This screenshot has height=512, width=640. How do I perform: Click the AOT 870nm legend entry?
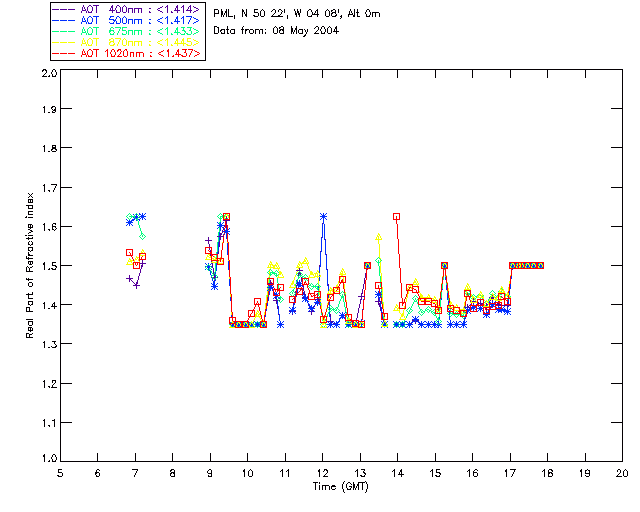click(126, 42)
